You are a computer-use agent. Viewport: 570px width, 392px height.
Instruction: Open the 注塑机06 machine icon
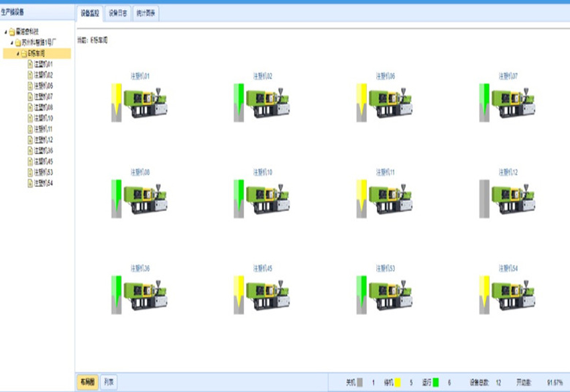[x=390, y=103]
